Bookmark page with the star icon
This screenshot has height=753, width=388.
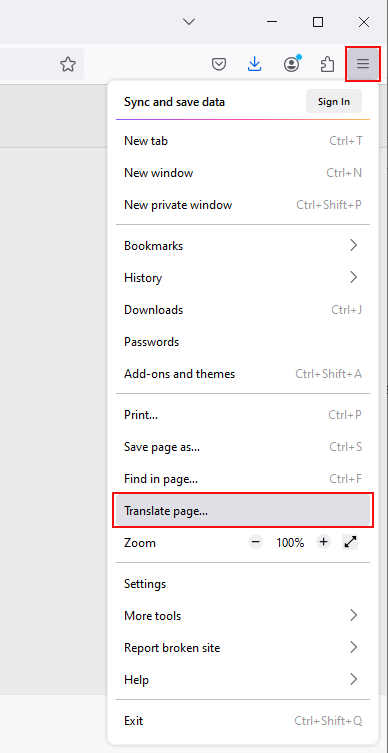pyautogui.click(x=68, y=64)
